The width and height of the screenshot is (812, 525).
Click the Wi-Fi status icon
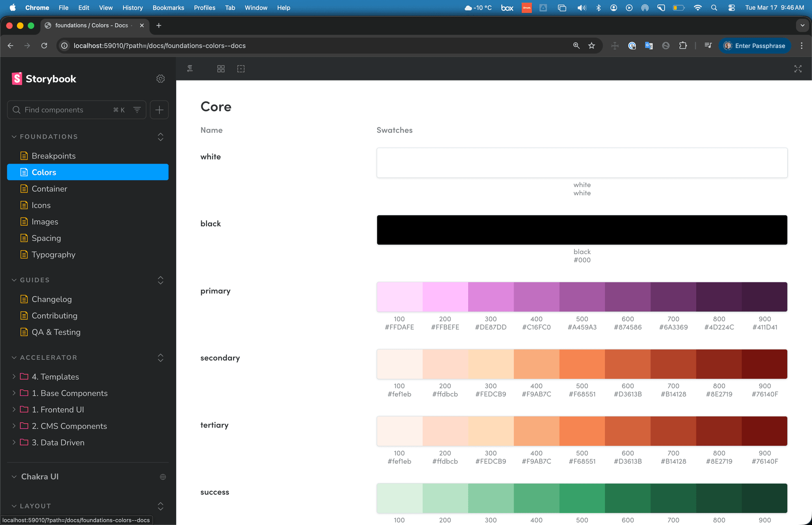coord(698,8)
